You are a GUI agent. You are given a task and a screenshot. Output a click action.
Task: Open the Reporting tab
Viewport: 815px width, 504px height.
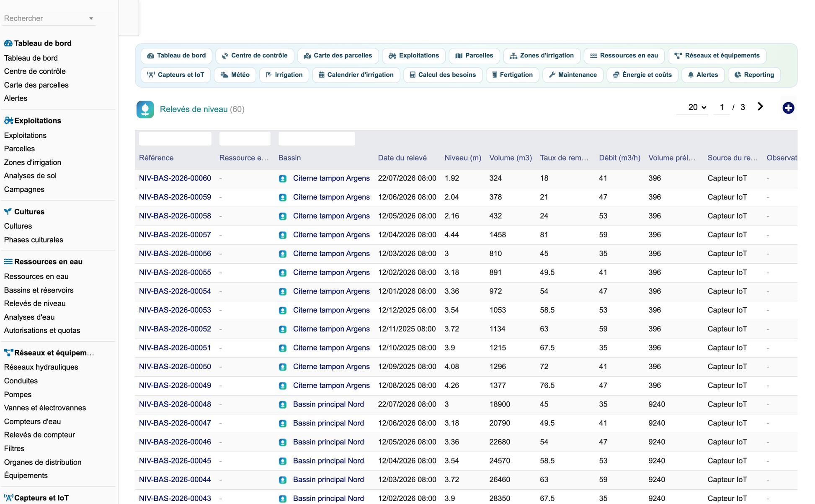click(x=754, y=75)
